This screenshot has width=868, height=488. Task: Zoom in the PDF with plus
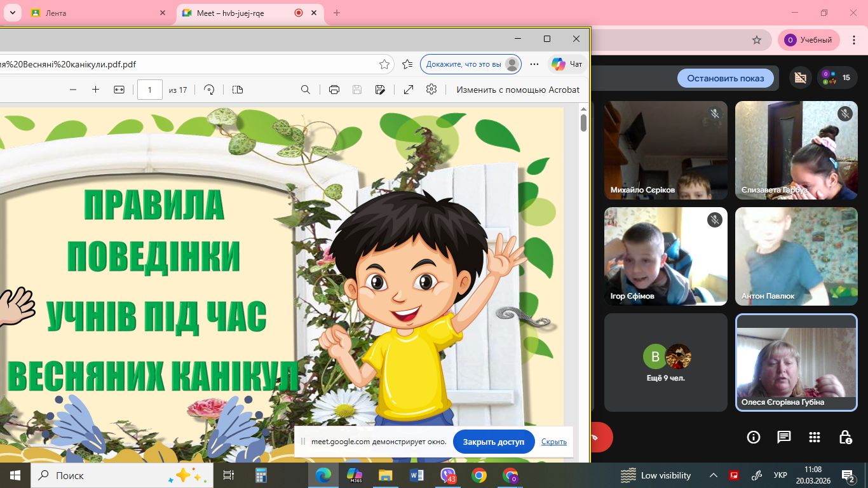pyautogui.click(x=95, y=90)
